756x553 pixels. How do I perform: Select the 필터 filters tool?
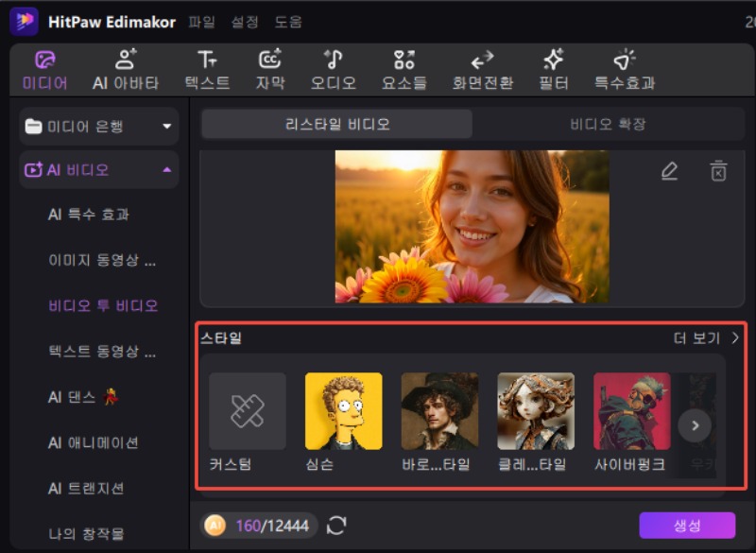(x=554, y=69)
